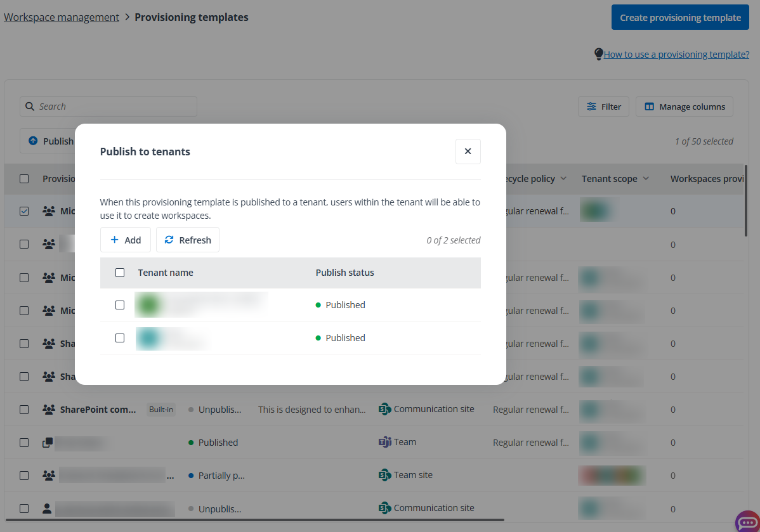Check the first tenant row checkbox
The image size is (760, 532).
(x=120, y=305)
